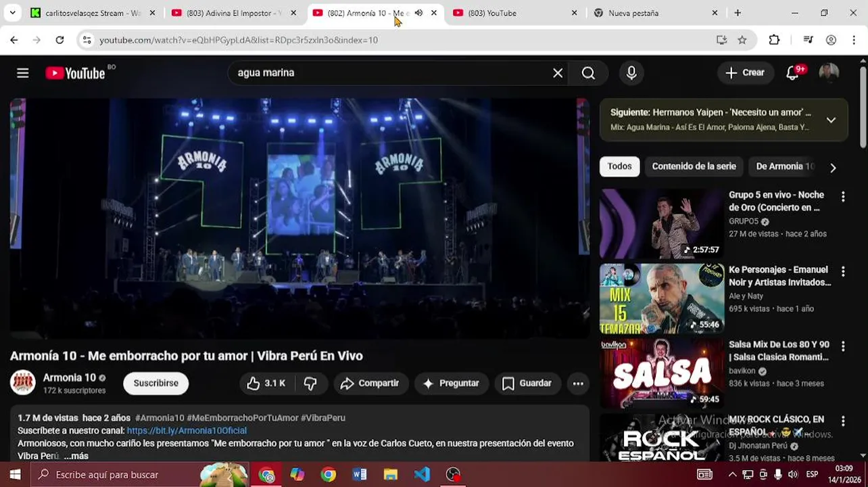Open the Armonia 10 channel avatar
868x487 pixels.
click(23, 383)
